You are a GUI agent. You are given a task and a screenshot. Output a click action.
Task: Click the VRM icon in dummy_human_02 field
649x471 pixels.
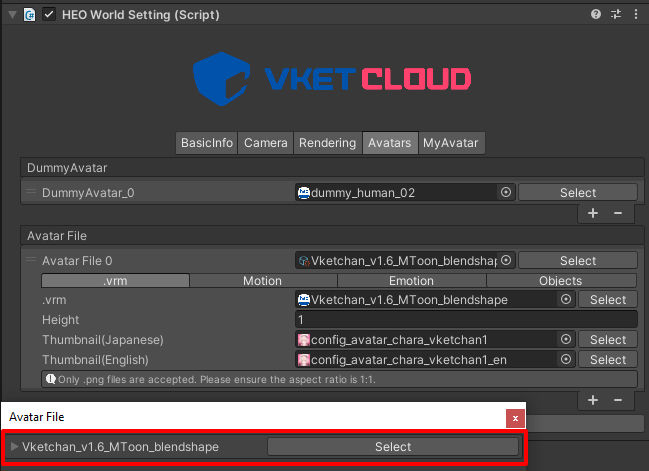[x=304, y=192]
